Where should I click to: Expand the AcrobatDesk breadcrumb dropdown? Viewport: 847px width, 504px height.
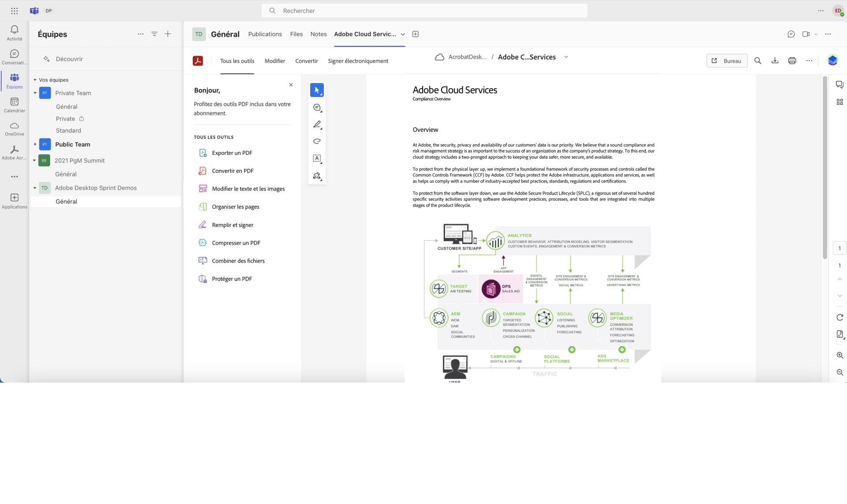[x=565, y=57]
